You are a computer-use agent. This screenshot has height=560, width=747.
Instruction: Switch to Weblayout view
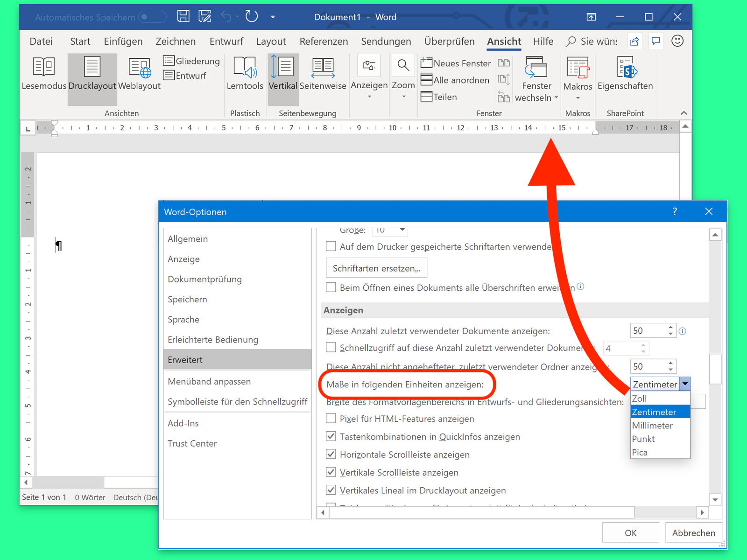coord(139,74)
